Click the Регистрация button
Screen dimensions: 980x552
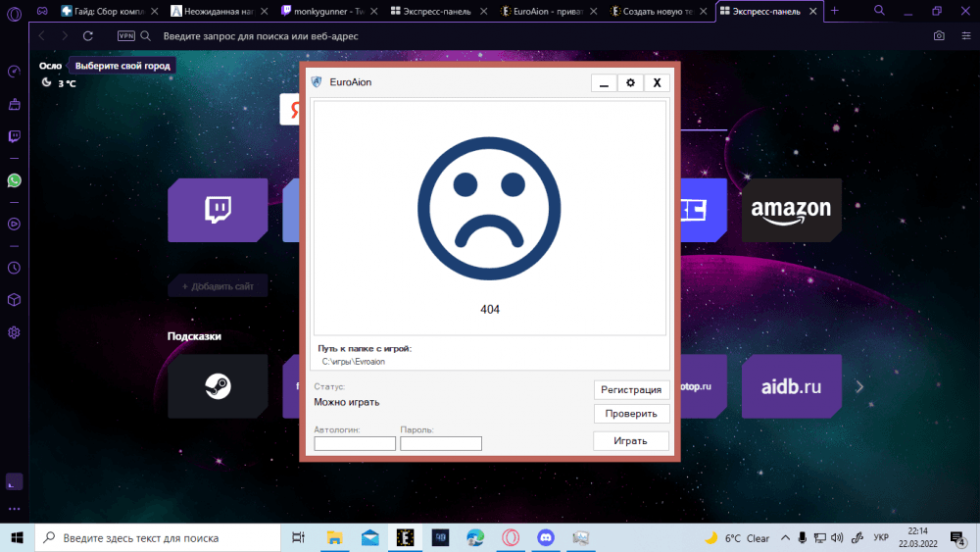tap(631, 389)
